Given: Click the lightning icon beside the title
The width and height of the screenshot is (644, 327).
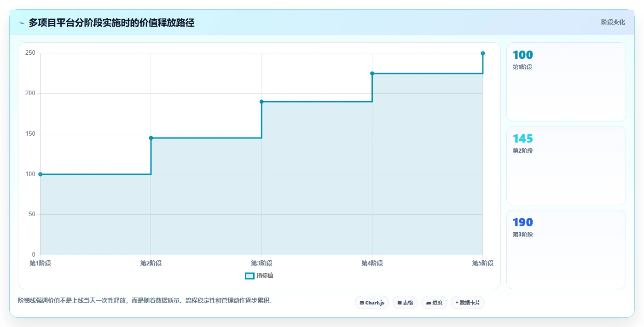Looking at the screenshot, I should (x=22, y=23).
